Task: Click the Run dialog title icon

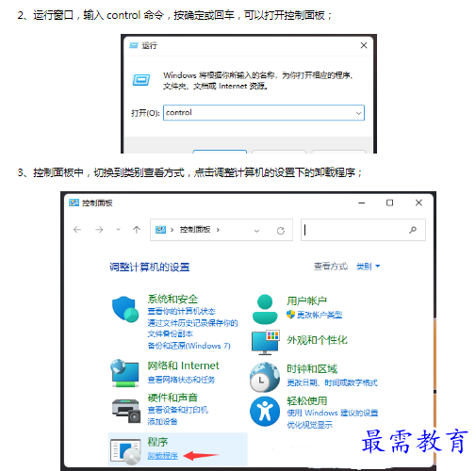Action: click(x=134, y=45)
